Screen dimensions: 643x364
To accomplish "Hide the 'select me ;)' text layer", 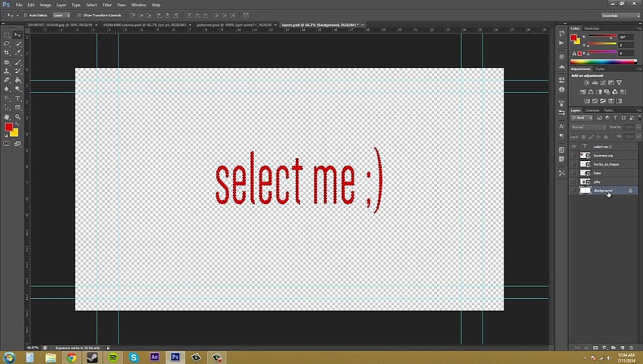I will coord(573,147).
